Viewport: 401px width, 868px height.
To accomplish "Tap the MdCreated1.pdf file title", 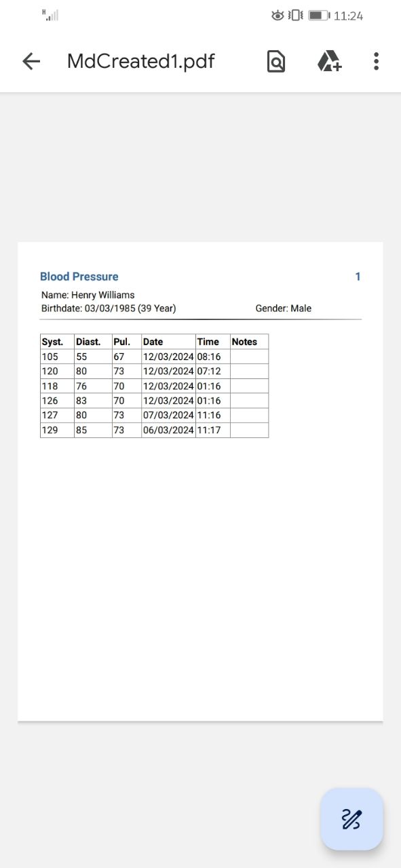I will [x=141, y=62].
